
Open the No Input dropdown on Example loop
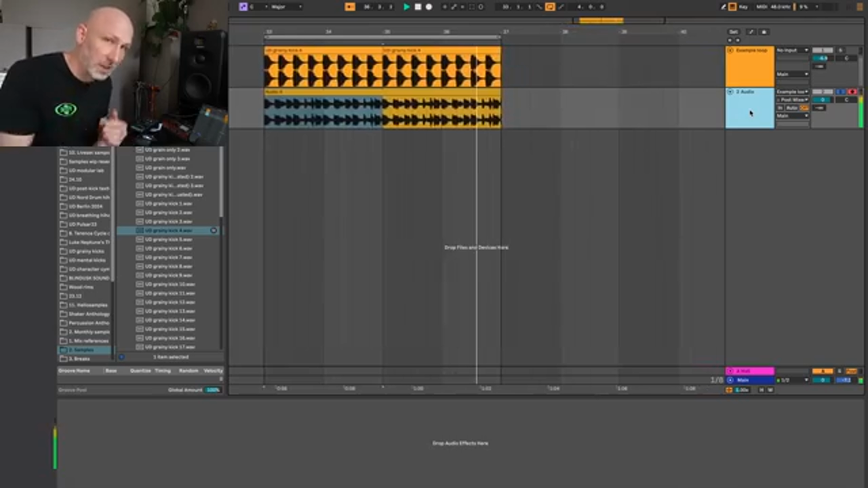point(793,50)
